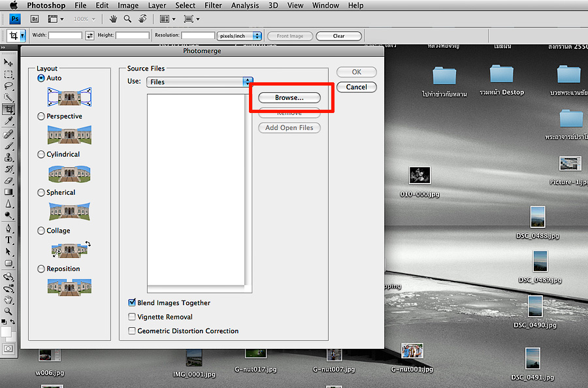The height and width of the screenshot is (388, 588).
Task: Click the background color swatch
Action: (x=11, y=335)
